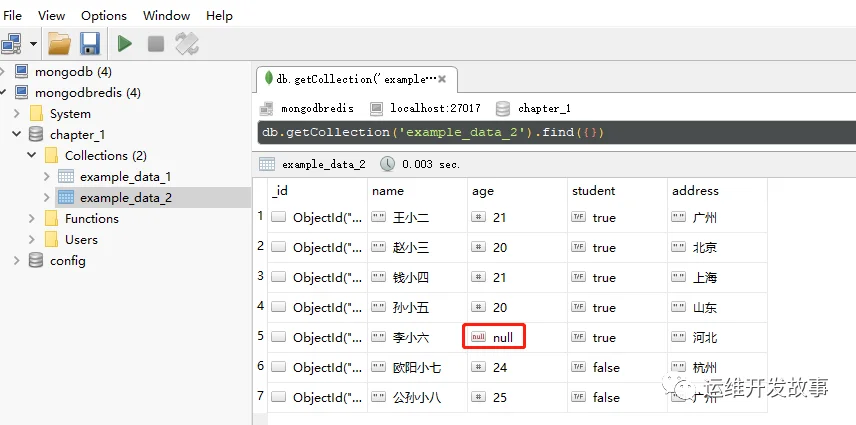The width and height of the screenshot is (856, 425).
Task: Collapse the Collections (2) folder arrow
Action: [x=32, y=155]
